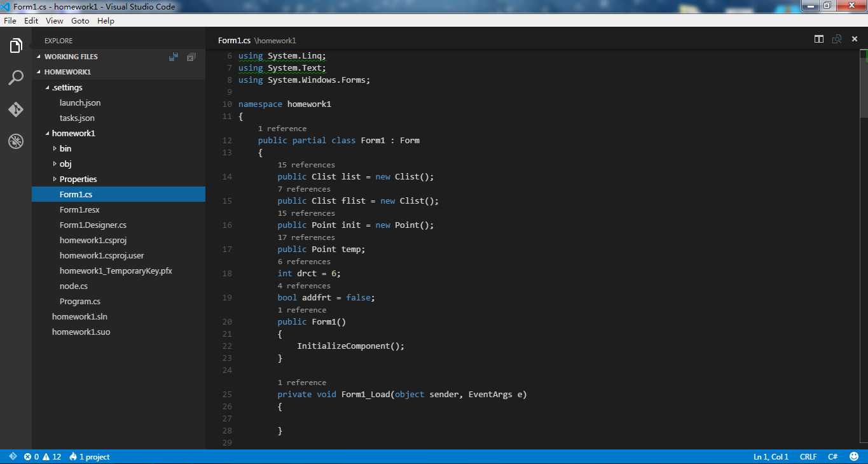
Task: Click Save All icon in Working Files
Action: [x=174, y=57]
